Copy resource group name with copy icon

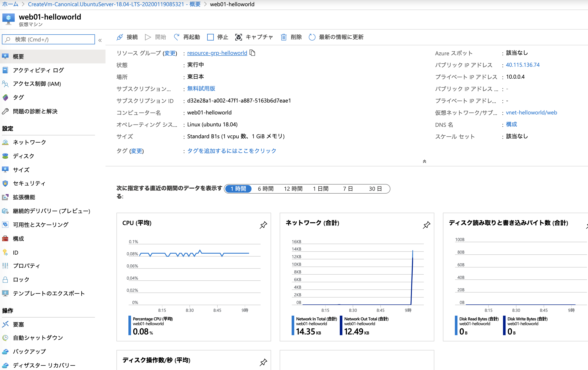tap(252, 53)
